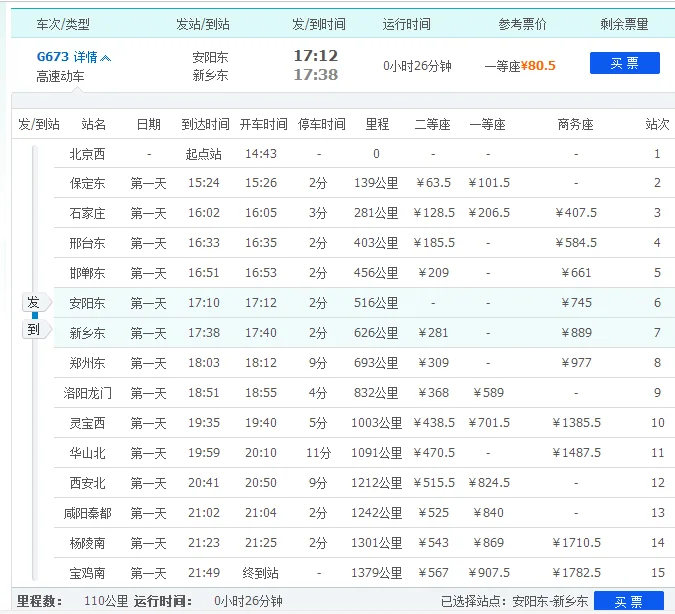Select station 灵宝西 in the stop list
The height and width of the screenshot is (614, 675).
[87, 423]
